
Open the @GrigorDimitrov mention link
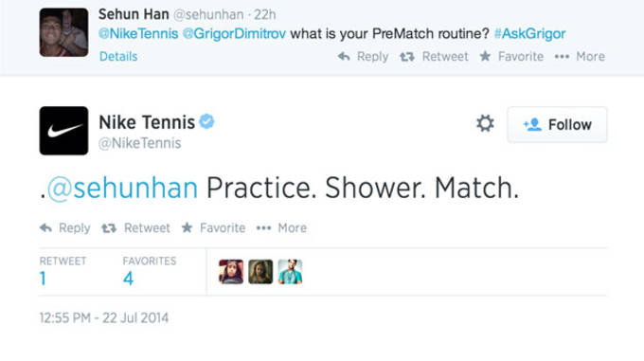[234, 34]
